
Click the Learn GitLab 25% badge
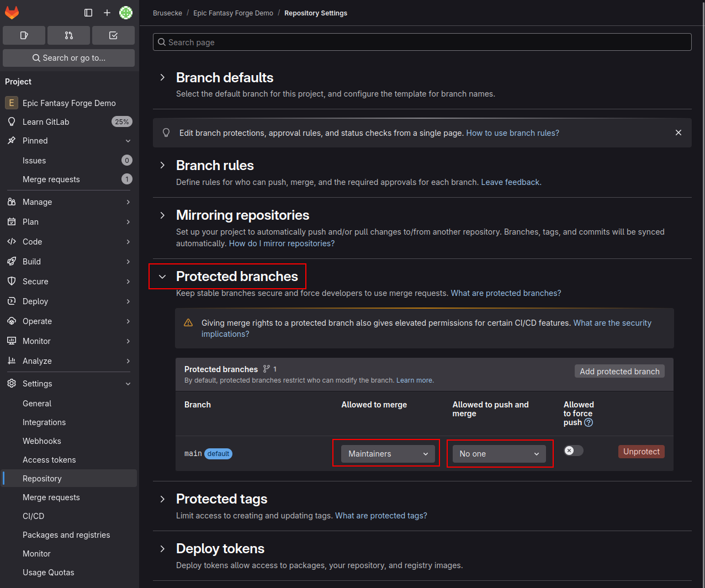(x=122, y=122)
